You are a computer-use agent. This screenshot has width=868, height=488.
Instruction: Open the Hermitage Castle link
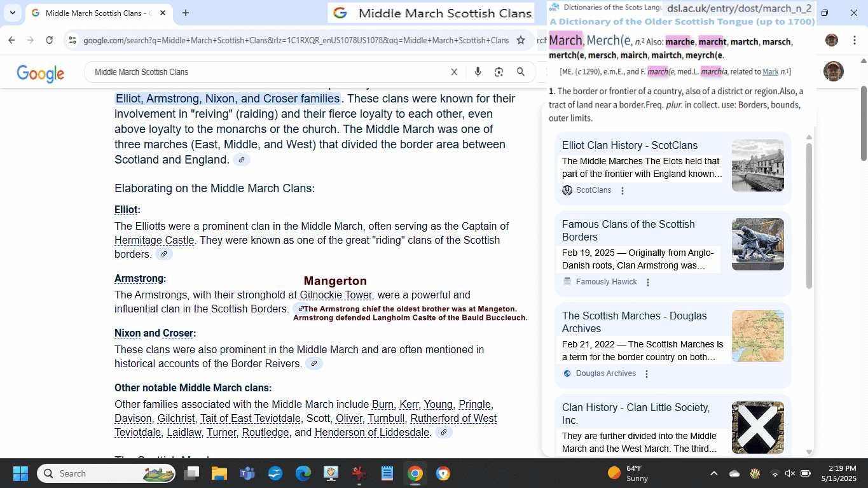pyautogui.click(x=155, y=241)
